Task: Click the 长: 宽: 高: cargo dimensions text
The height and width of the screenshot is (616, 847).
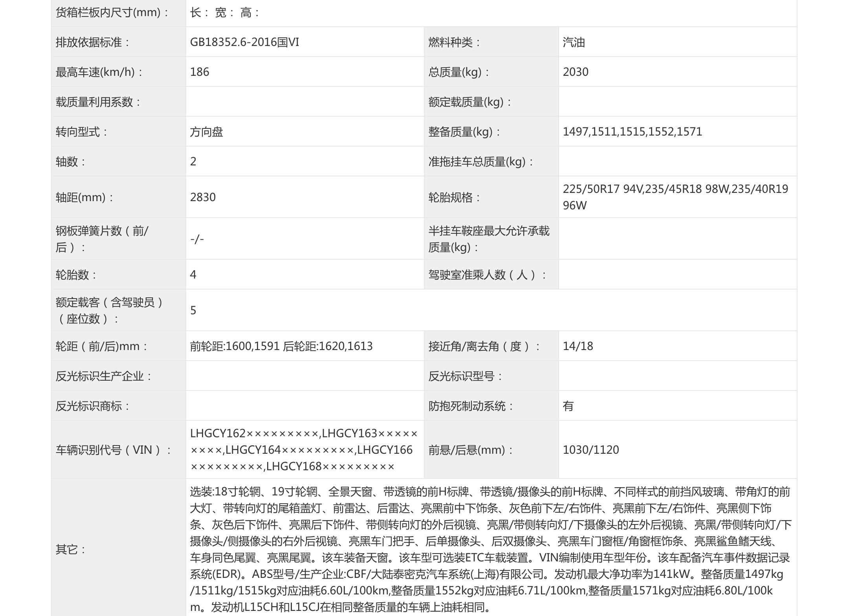Action: click(x=225, y=12)
